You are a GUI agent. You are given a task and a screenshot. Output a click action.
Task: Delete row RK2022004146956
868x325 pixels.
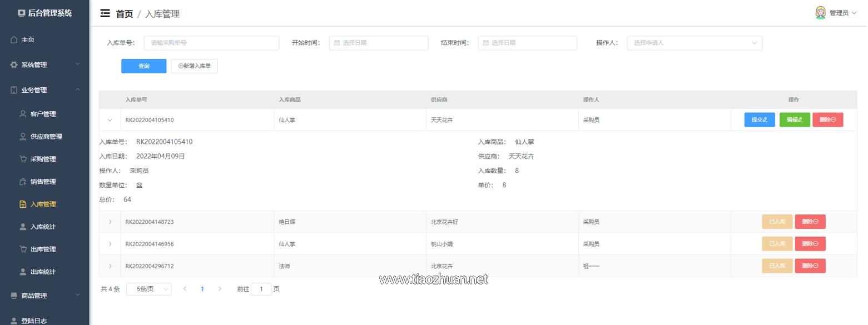pyautogui.click(x=810, y=244)
